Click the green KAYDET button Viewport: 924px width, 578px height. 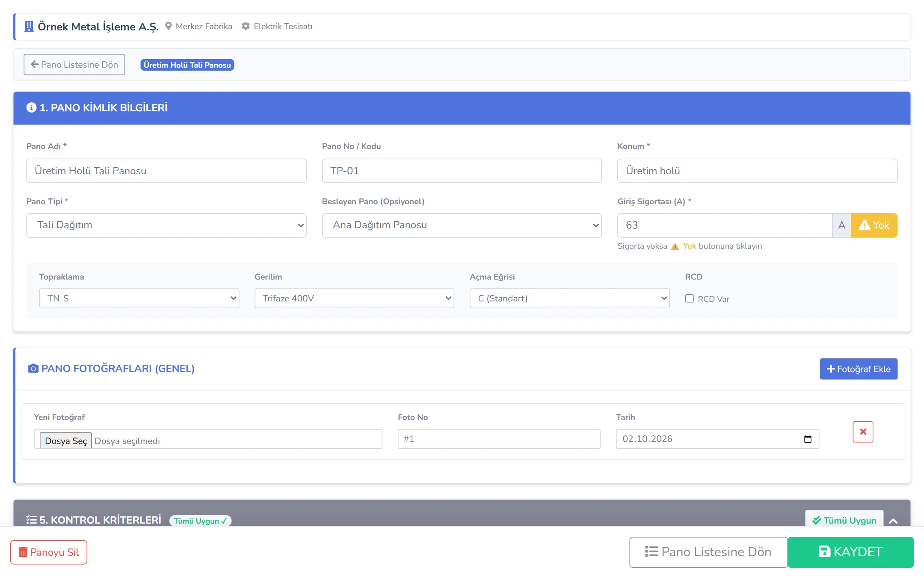[x=850, y=552]
